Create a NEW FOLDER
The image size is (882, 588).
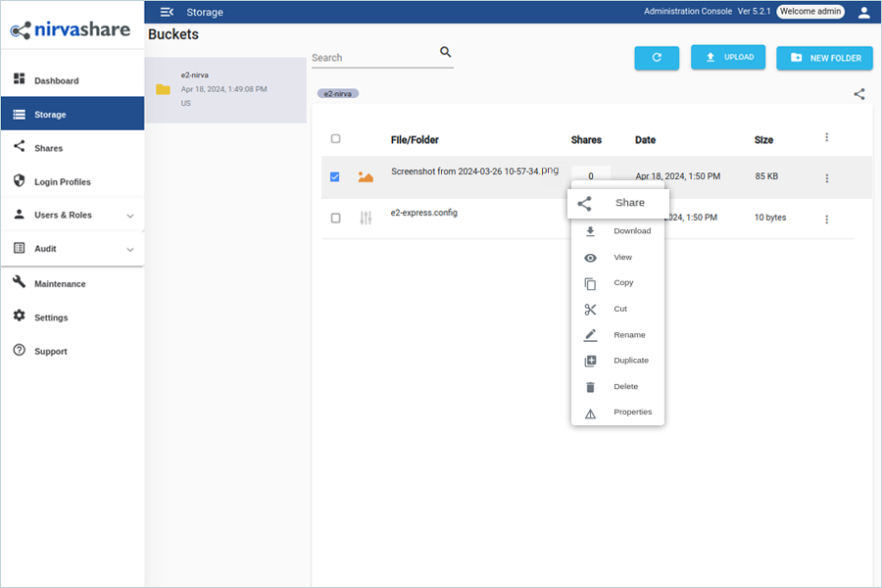(x=824, y=58)
